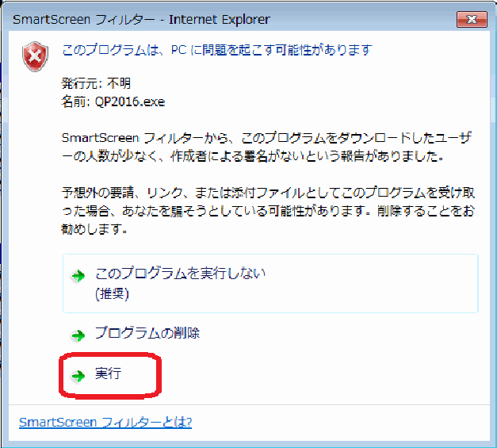
Task: Click green arrow beside このプログラムを実行しない
Action: click(x=78, y=276)
